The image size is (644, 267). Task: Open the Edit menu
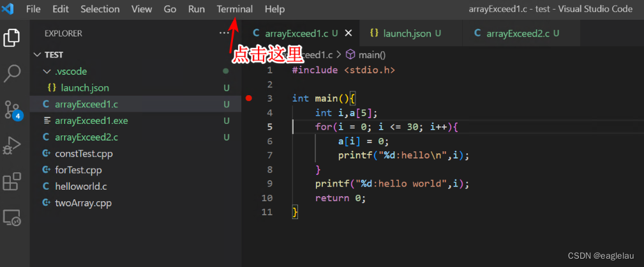[x=61, y=9]
